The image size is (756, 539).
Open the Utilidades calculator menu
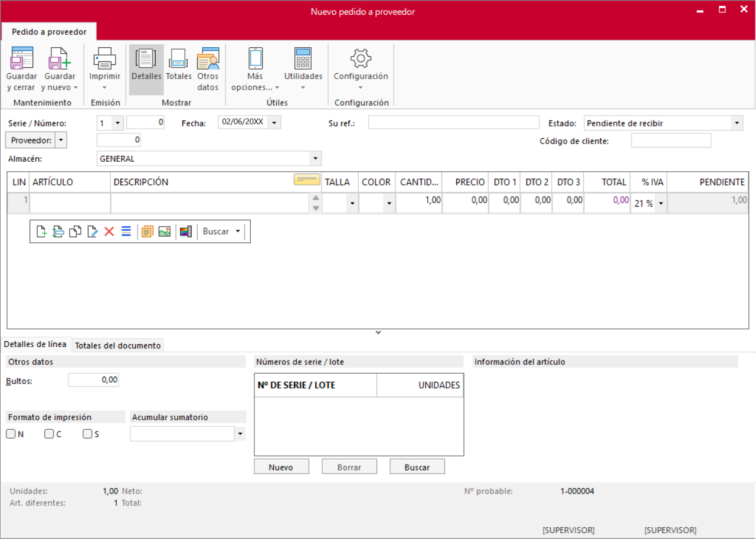303,70
